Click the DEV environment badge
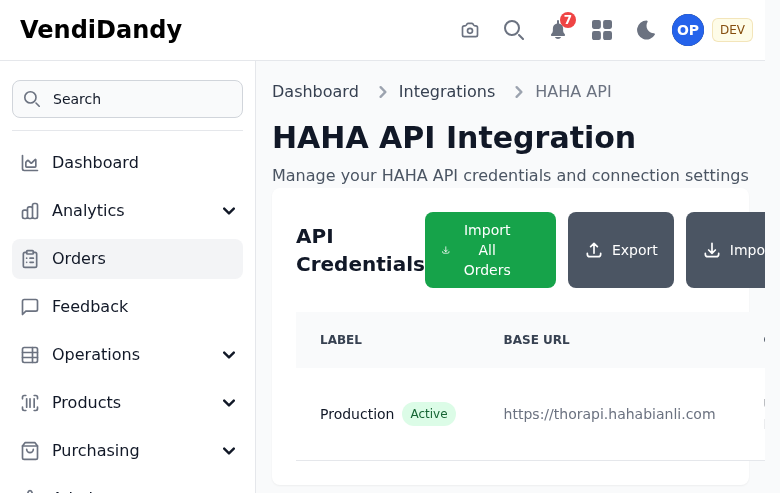Screen dimensions: 780x493 coord(732,30)
